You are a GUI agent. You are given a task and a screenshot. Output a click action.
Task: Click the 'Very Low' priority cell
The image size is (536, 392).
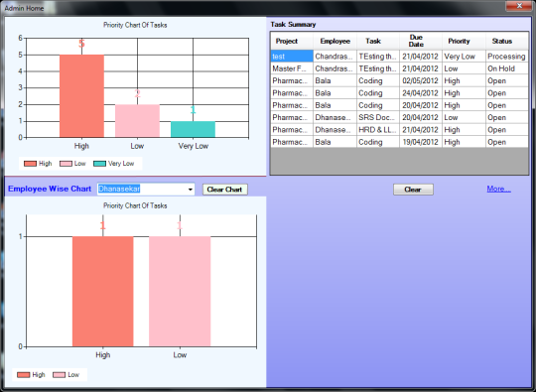tap(464, 57)
